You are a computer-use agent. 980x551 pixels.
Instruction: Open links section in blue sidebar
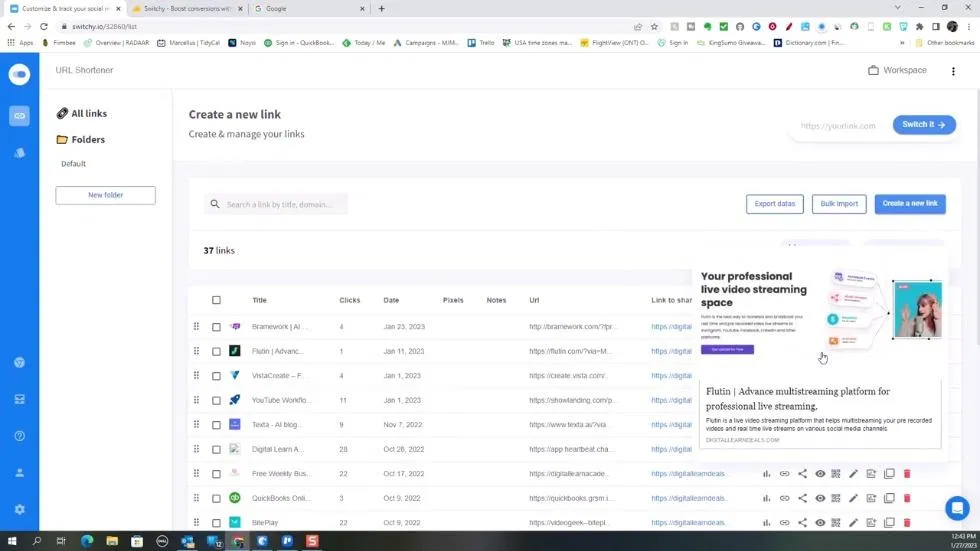[x=19, y=116]
